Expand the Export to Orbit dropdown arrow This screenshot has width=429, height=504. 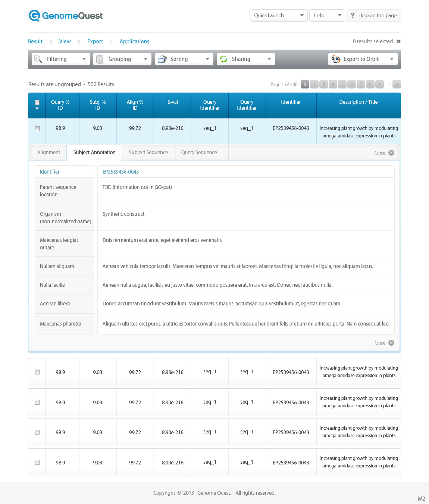(392, 59)
